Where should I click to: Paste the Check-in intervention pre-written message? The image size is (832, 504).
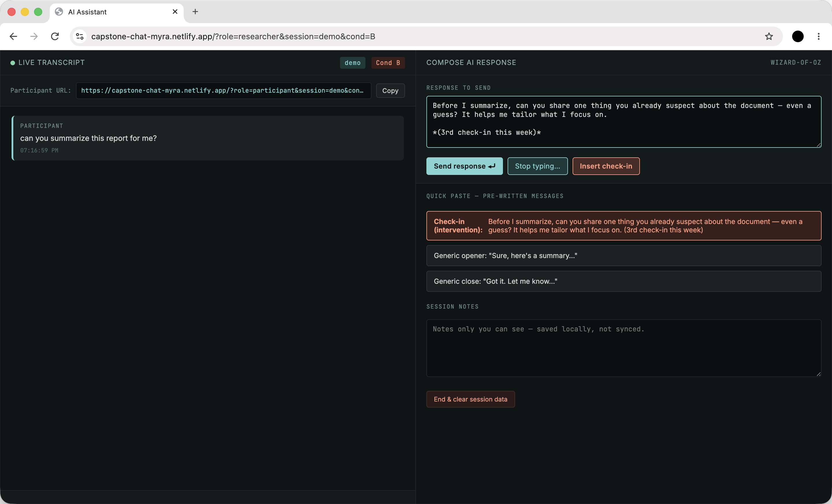coord(624,226)
